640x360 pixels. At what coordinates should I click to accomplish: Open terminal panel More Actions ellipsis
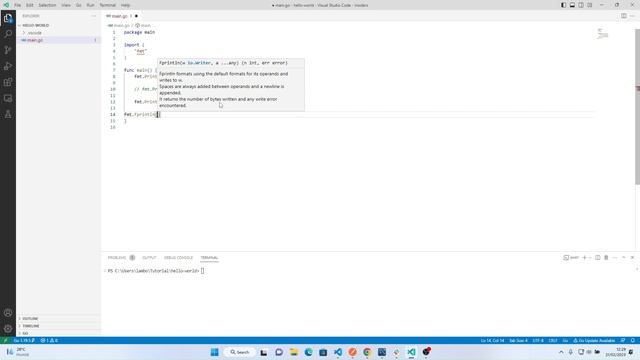point(615,258)
